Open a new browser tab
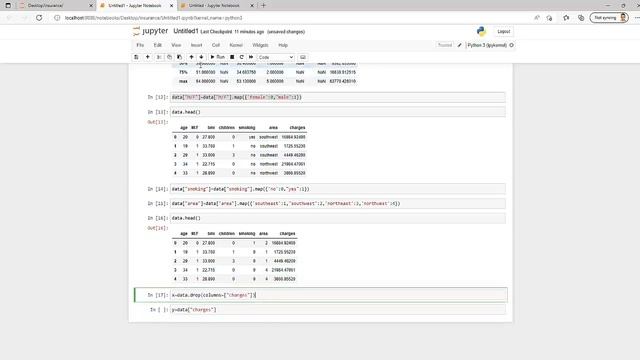640x360 pixels. click(263, 6)
